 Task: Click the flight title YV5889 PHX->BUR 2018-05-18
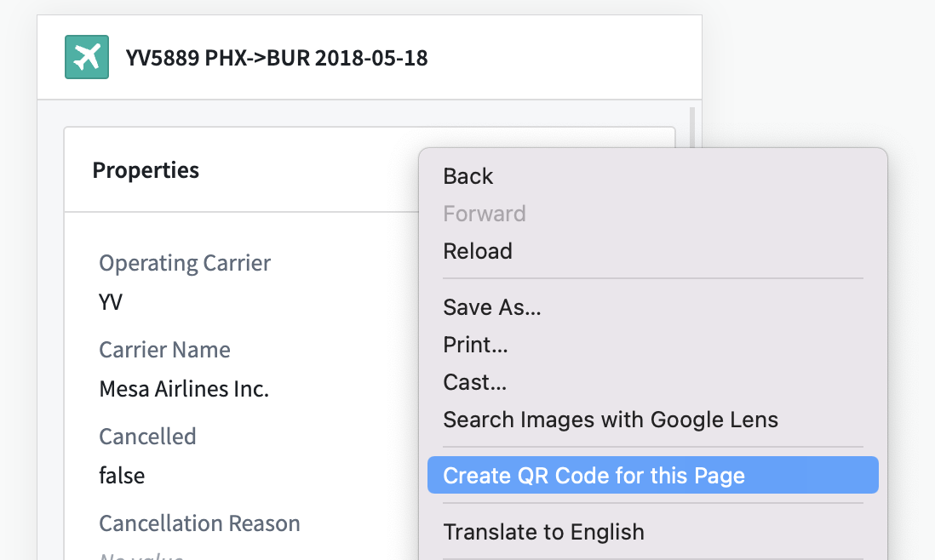point(277,58)
